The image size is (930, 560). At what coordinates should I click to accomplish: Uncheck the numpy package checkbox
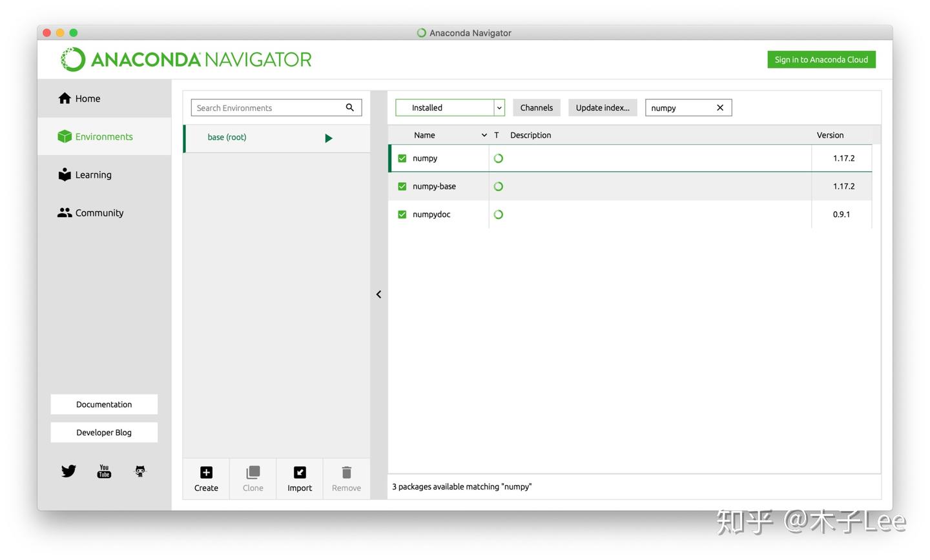point(402,158)
